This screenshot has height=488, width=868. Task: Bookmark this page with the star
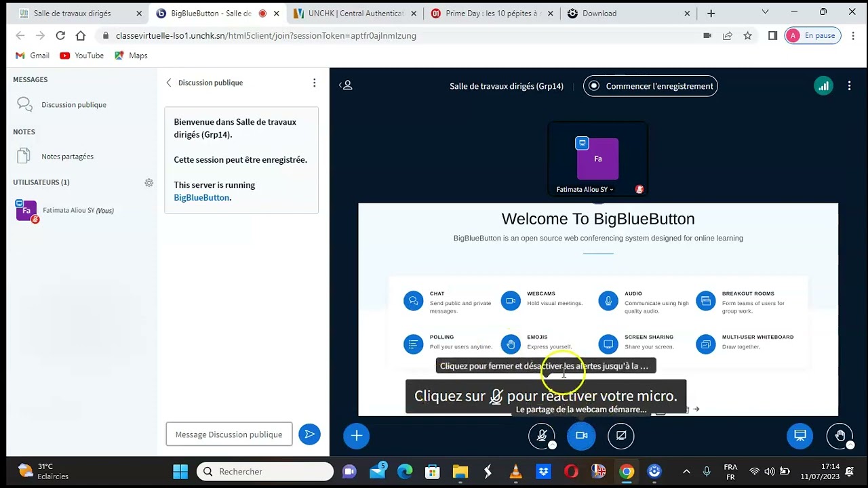(748, 36)
